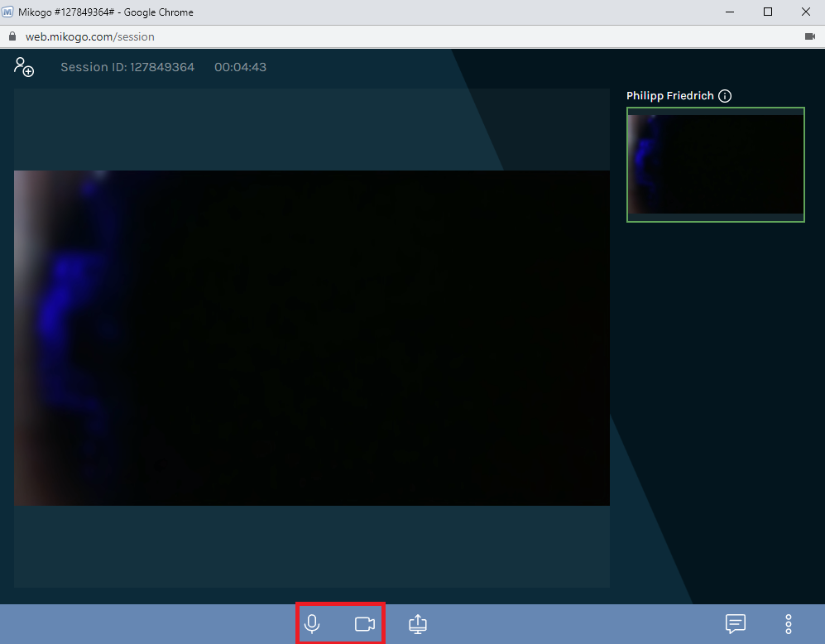Open Chrome's camera permission icon in the address bar

coord(810,36)
